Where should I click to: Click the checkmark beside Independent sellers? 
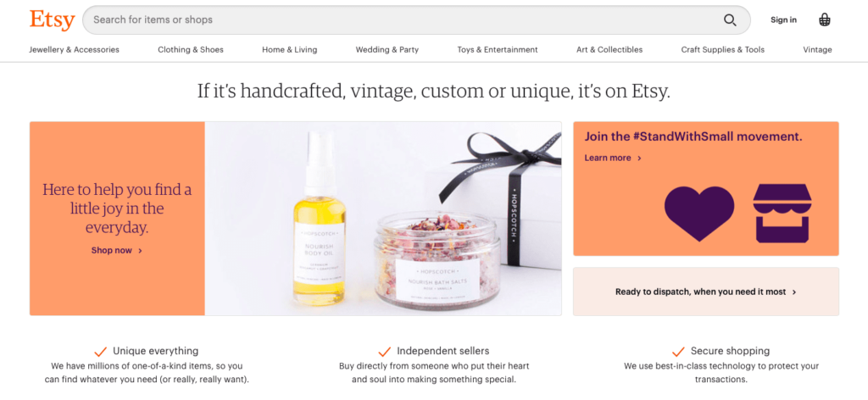click(384, 352)
